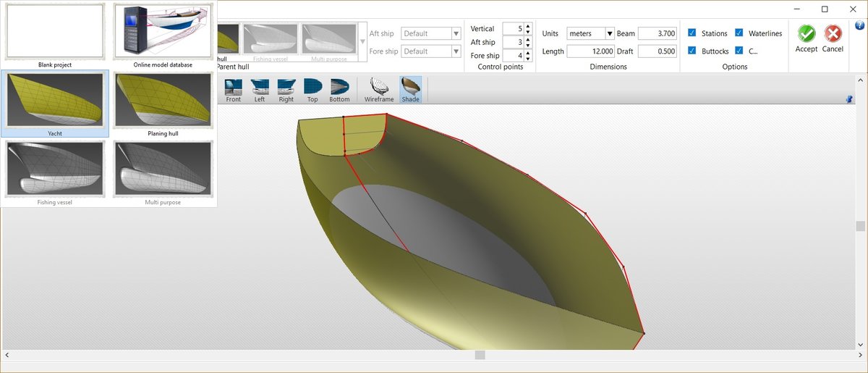Open the blue help icon

click(859, 26)
